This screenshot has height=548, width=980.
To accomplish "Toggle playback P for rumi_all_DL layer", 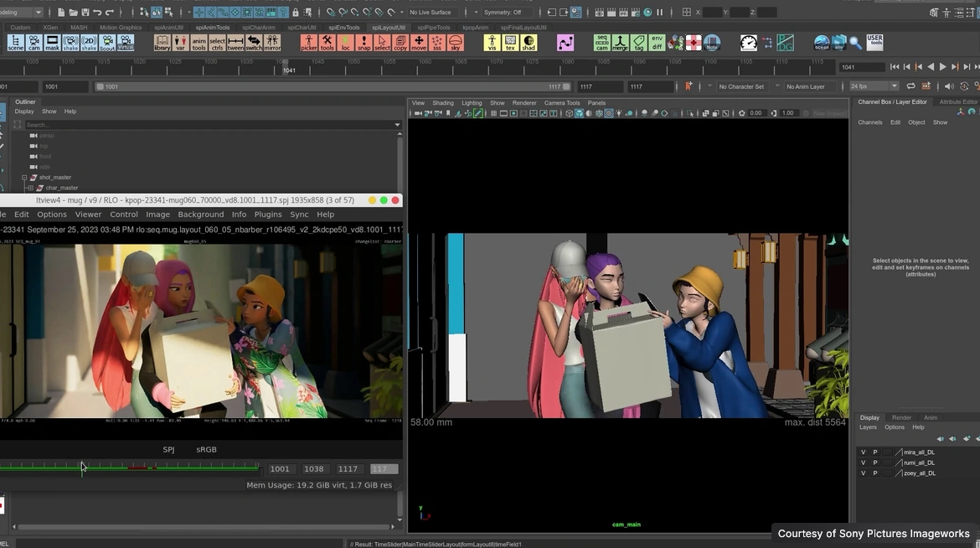I will (875, 463).
